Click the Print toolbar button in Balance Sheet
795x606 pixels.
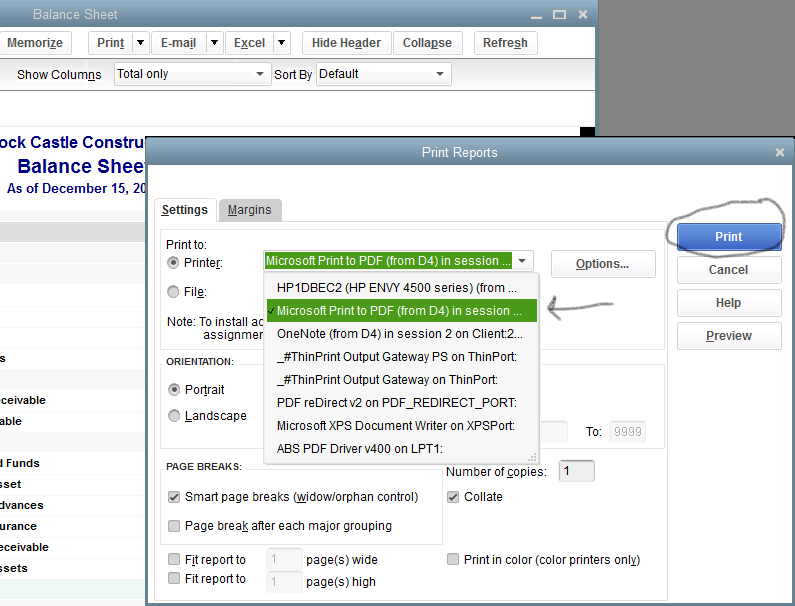[111, 43]
